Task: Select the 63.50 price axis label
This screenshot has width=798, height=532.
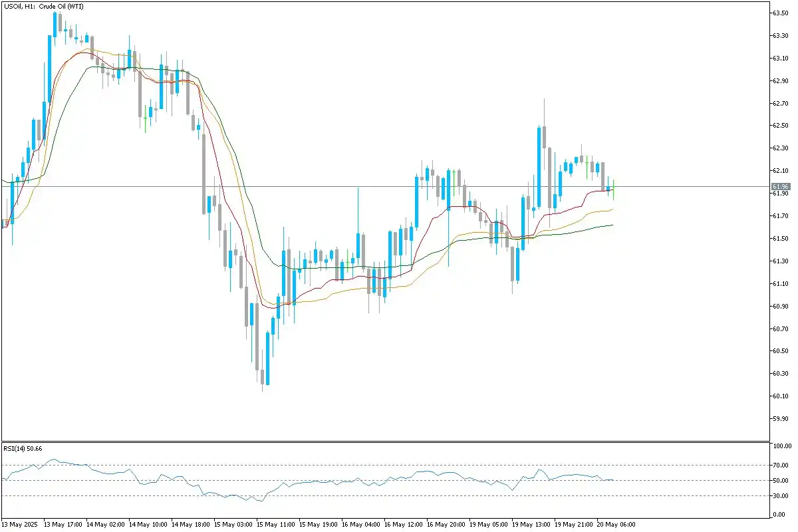Action: 780,13
